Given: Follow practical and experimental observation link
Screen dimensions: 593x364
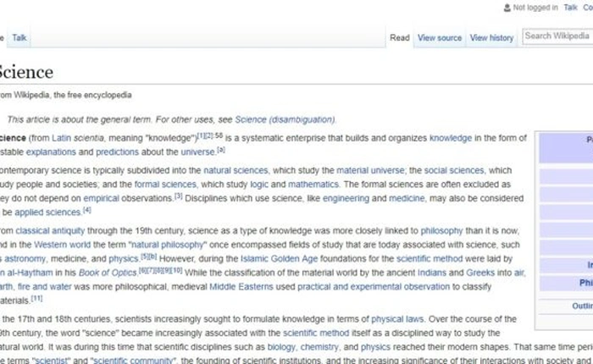Looking at the screenshot, I should click(374, 287).
